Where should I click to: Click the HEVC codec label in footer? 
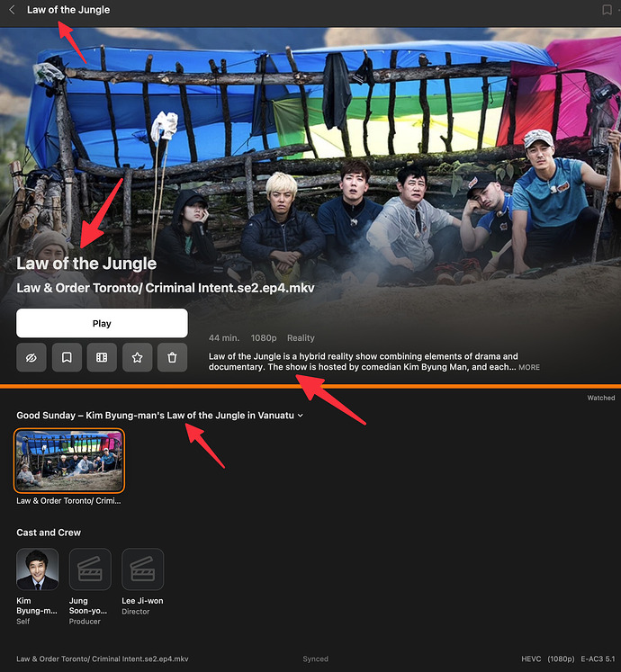(531, 659)
